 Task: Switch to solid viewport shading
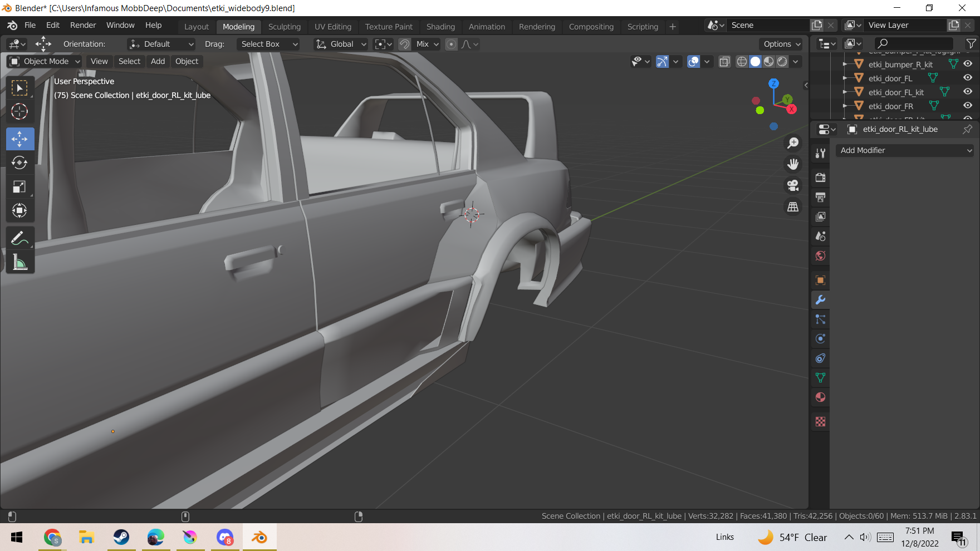click(755, 61)
